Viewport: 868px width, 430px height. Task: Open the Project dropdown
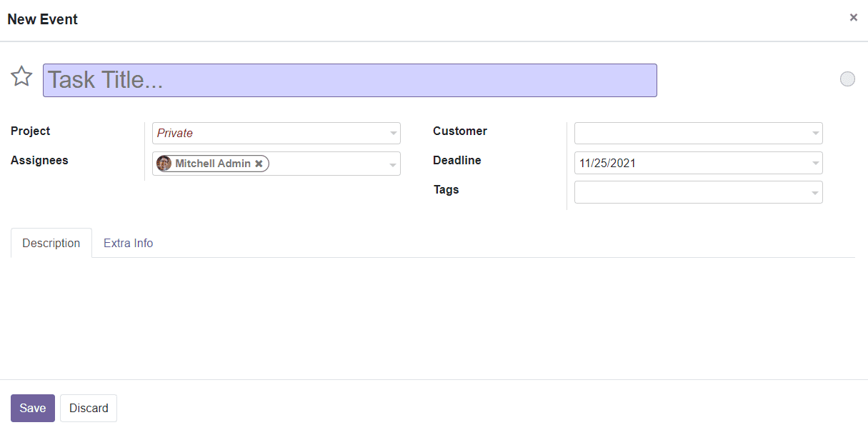[392, 133]
